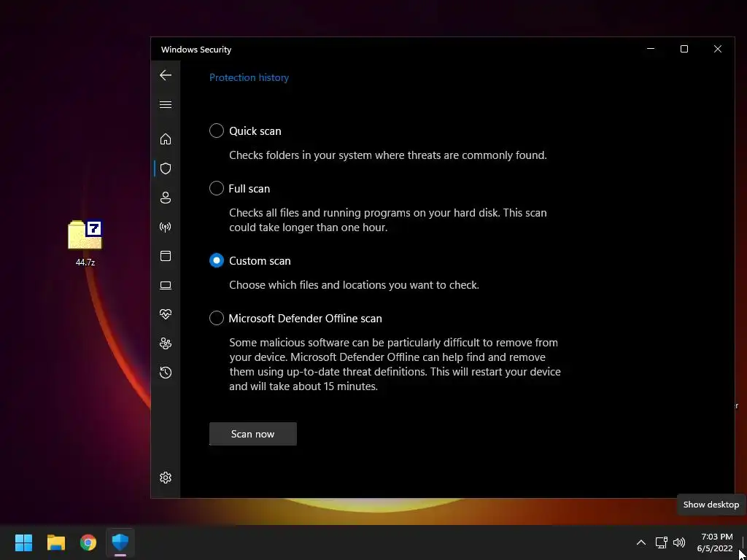Select the Full scan option
Viewport: 747px width, 560px height.
click(239, 189)
